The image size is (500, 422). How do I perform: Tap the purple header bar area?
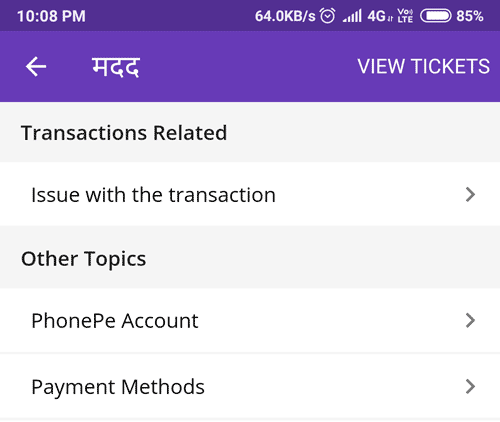[x=250, y=66]
